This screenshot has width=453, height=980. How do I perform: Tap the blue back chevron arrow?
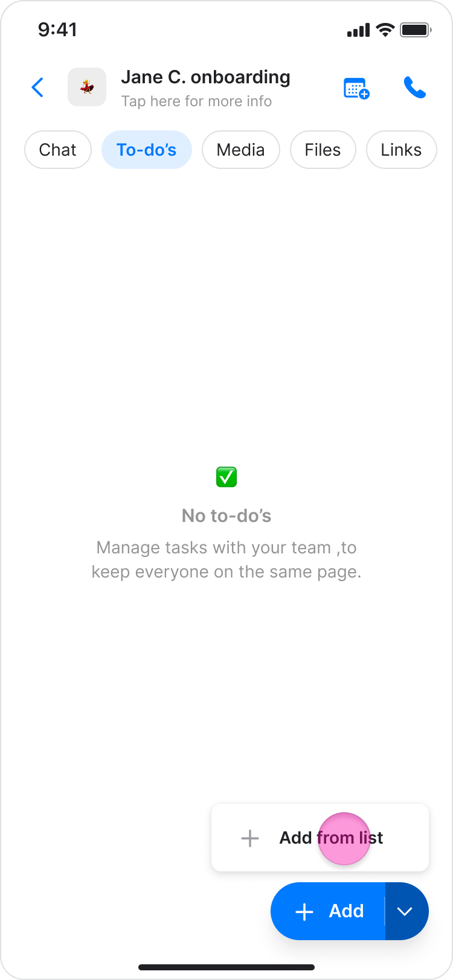tap(37, 87)
